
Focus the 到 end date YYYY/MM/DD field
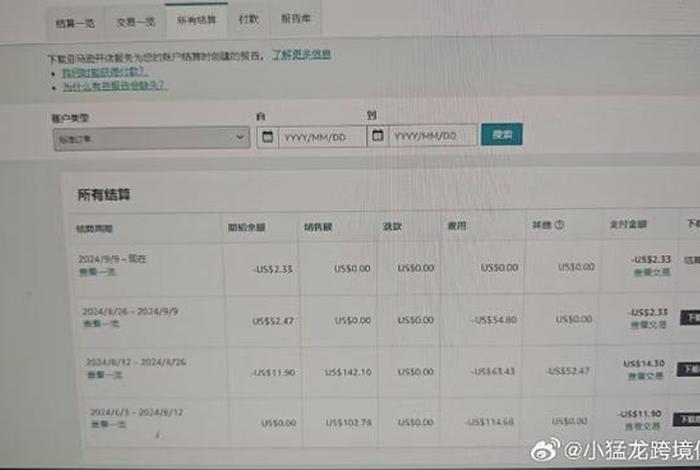click(432, 135)
